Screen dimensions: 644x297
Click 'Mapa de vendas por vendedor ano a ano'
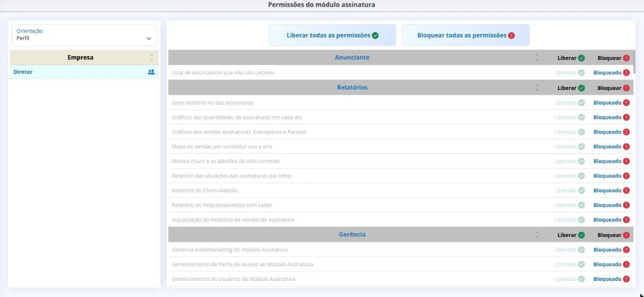(222, 147)
